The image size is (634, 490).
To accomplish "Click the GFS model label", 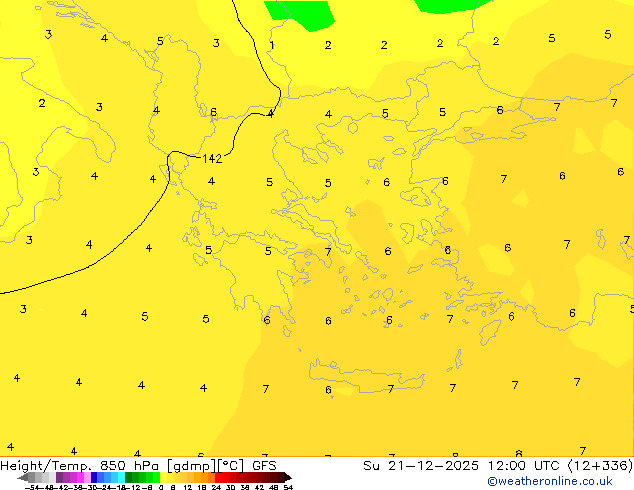I will coord(264,465).
